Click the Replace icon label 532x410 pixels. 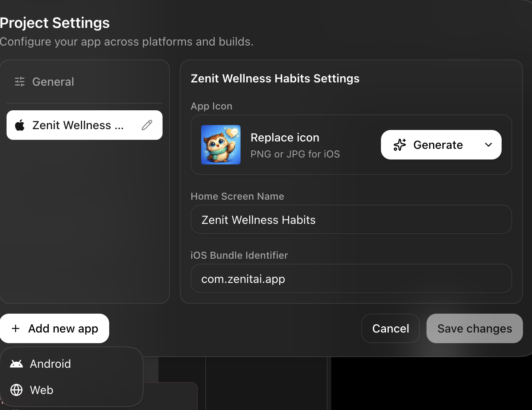285,138
